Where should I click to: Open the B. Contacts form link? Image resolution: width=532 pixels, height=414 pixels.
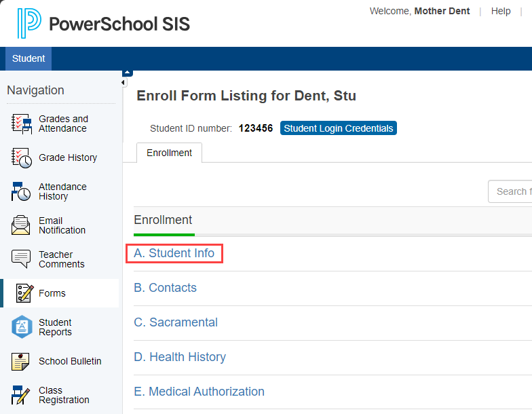pos(165,288)
